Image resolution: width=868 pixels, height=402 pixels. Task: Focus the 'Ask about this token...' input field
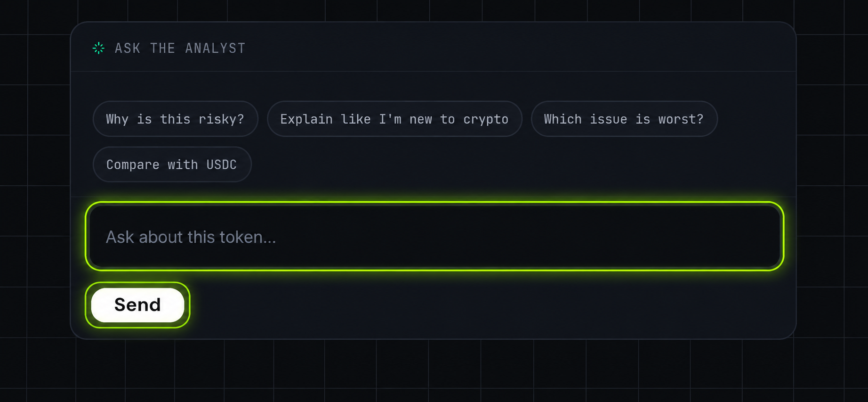434,236
